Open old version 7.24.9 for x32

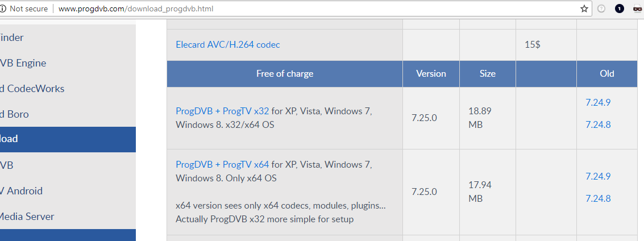point(598,103)
